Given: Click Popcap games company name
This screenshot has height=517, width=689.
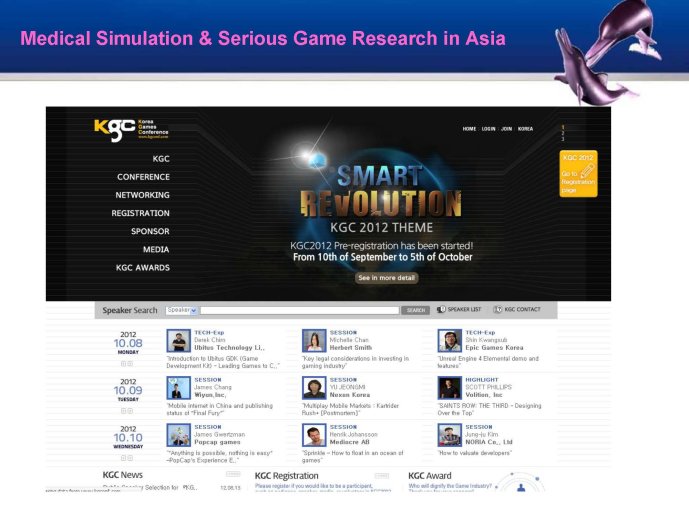Looking at the screenshot, I should [217, 442].
